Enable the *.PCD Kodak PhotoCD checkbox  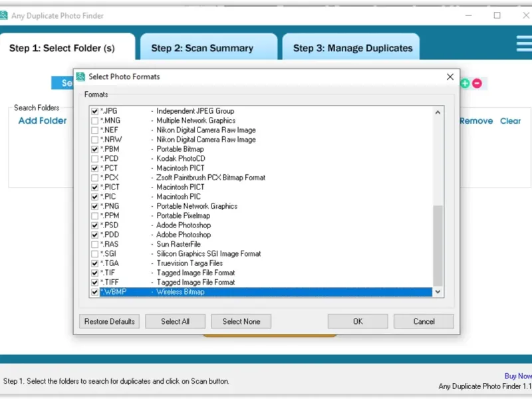click(x=94, y=159)
